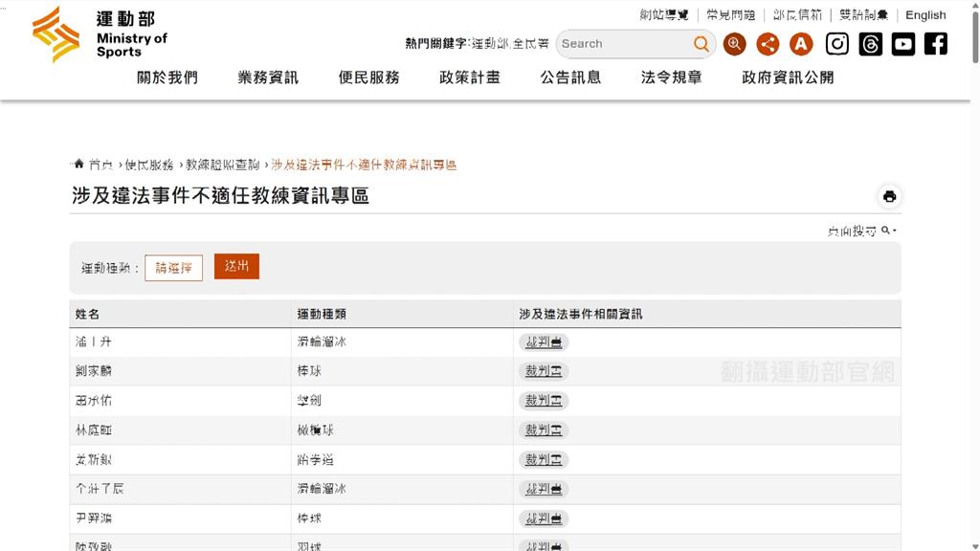
Task: Open the 常見問題 link
Action: (730, 15)
